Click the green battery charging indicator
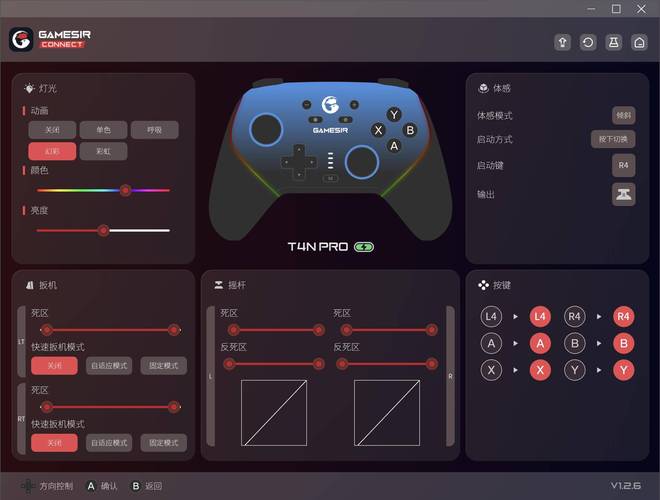 [x=364, y=247]
